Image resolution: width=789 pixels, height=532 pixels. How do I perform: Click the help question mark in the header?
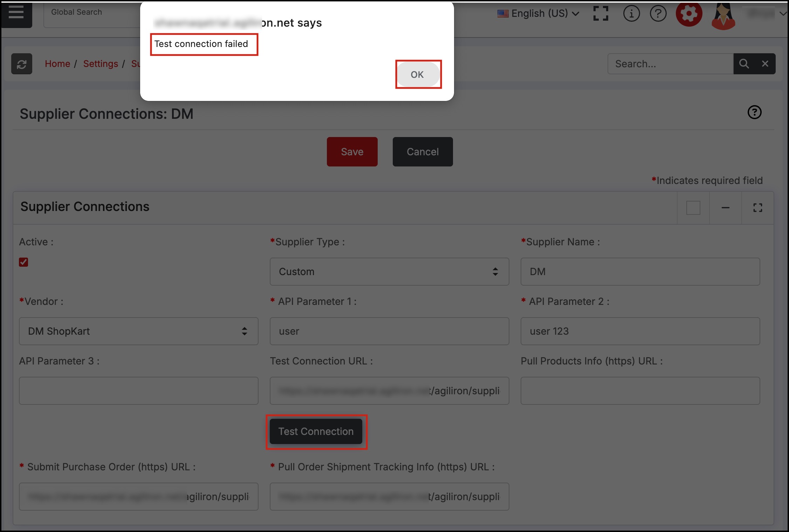point(658,14)
